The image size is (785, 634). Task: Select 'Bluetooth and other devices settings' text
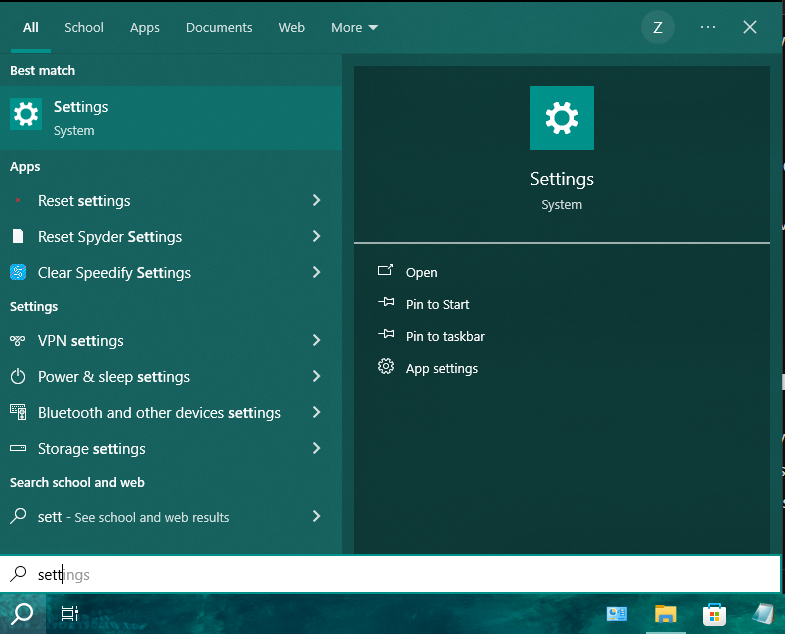(159, 413)
